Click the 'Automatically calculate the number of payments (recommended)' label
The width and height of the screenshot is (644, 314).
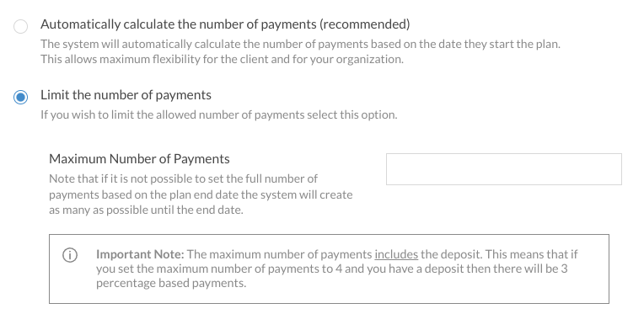tap(225, 24)
